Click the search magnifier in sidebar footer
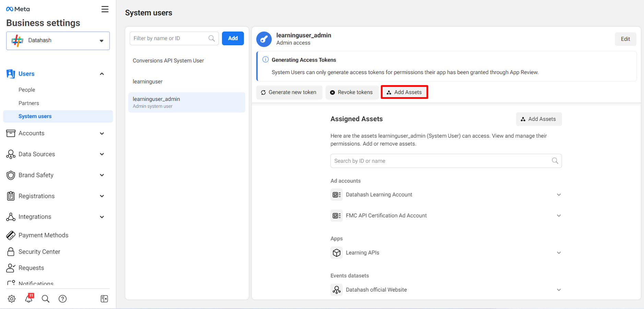The image size is (644, 309). tap(46, 299)
